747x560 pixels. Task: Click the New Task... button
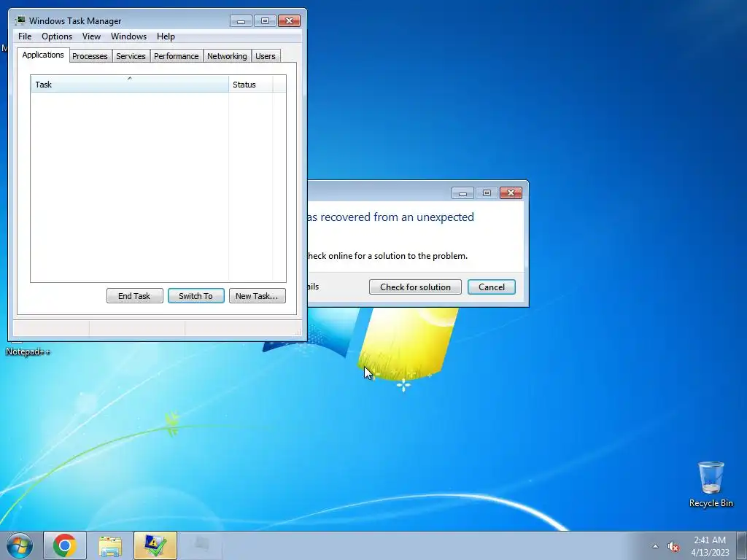(257, 296)
